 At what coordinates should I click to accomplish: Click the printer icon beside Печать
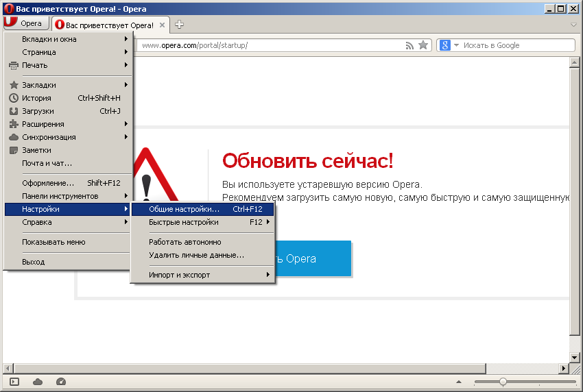coord(14,65)
